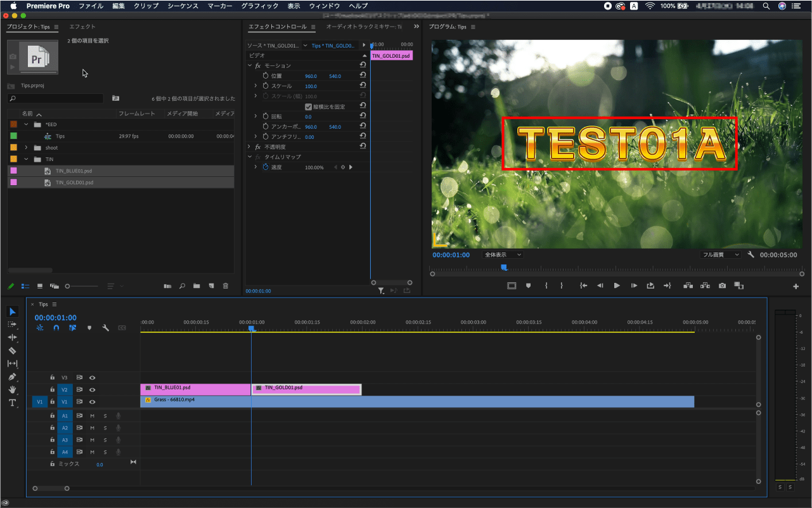Collapse the TIN bin
This screenshot has width=812, height=508.
[26, 159]
